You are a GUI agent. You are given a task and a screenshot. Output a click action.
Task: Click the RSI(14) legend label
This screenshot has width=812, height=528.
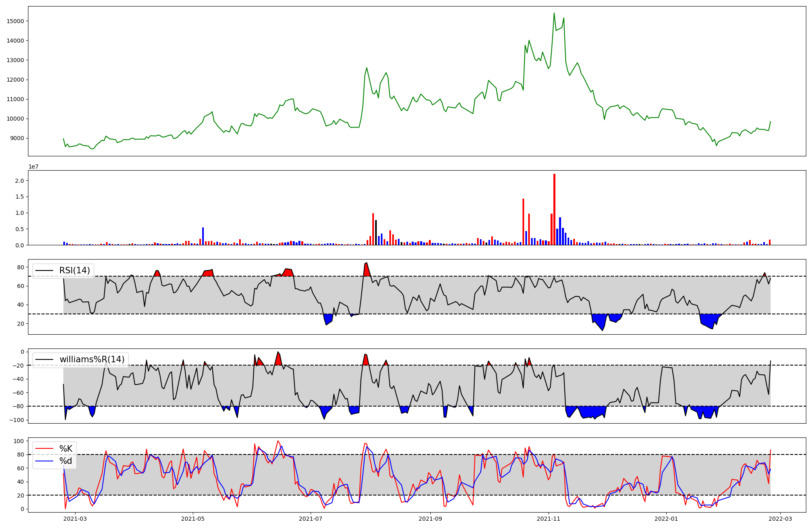coord(75,270)
